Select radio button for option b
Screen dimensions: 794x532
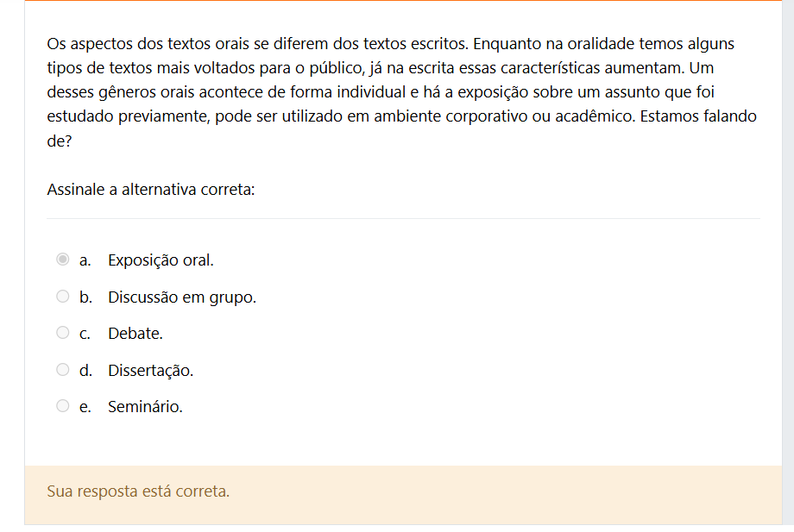tap(62, 297)
